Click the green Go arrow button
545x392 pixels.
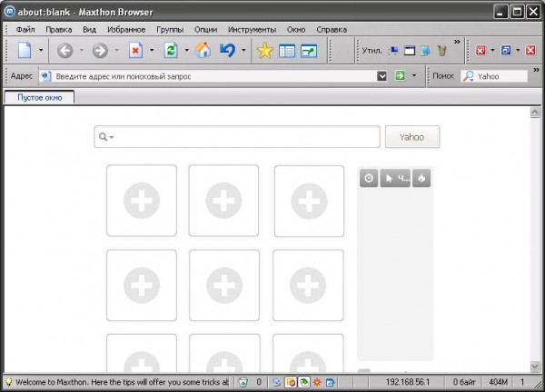(x=400, y=75)
